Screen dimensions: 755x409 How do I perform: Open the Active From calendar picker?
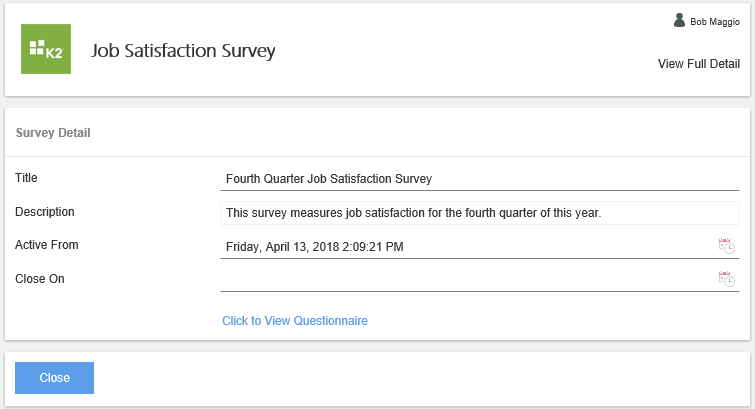click(727, 246)
